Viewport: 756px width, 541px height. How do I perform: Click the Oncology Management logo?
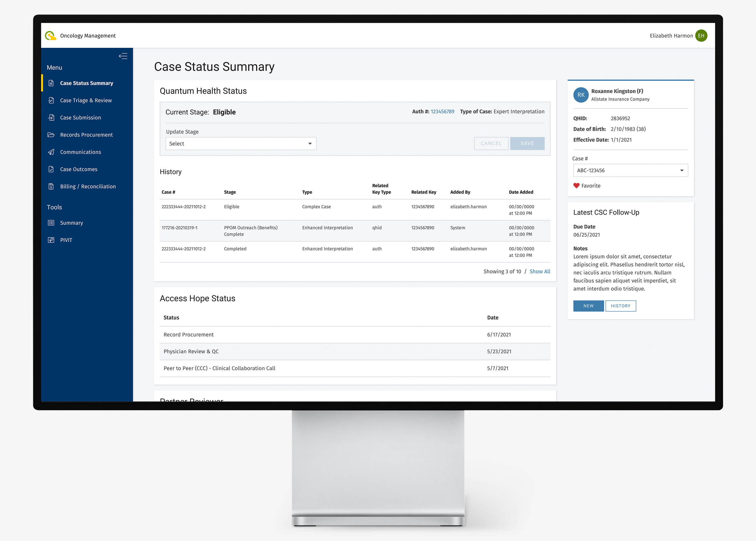tap(50, 36)
